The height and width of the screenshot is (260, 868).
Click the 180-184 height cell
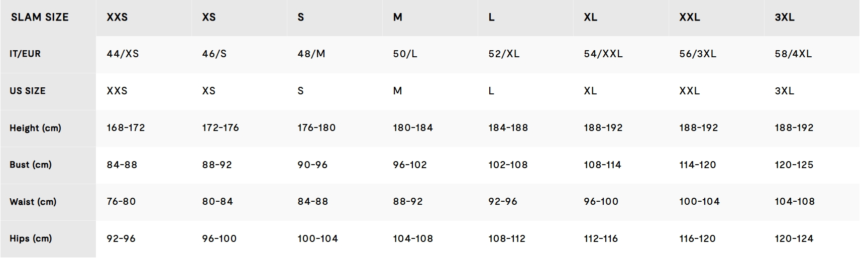coord(413,128)
